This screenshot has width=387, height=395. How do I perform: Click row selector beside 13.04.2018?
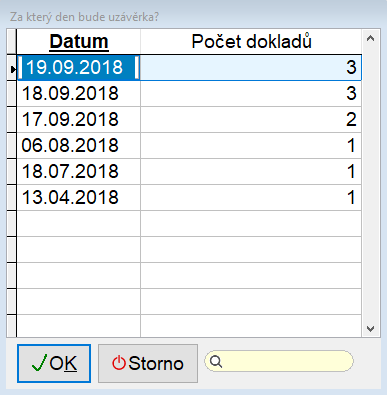click(12, 197)
